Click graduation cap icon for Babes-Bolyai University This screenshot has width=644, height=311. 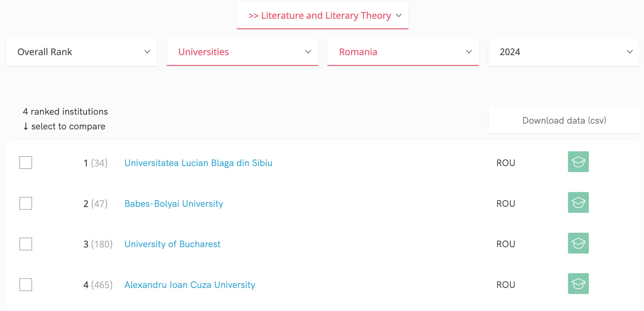578,202
